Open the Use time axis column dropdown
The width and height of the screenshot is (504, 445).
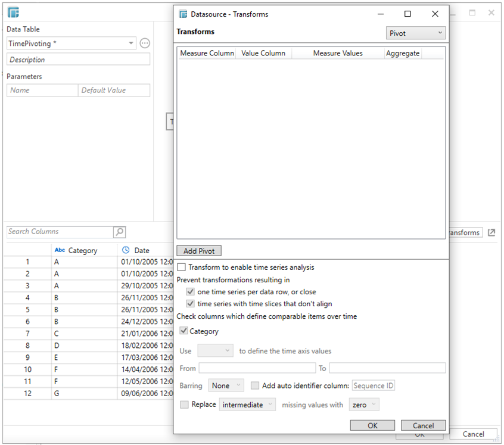215,350
